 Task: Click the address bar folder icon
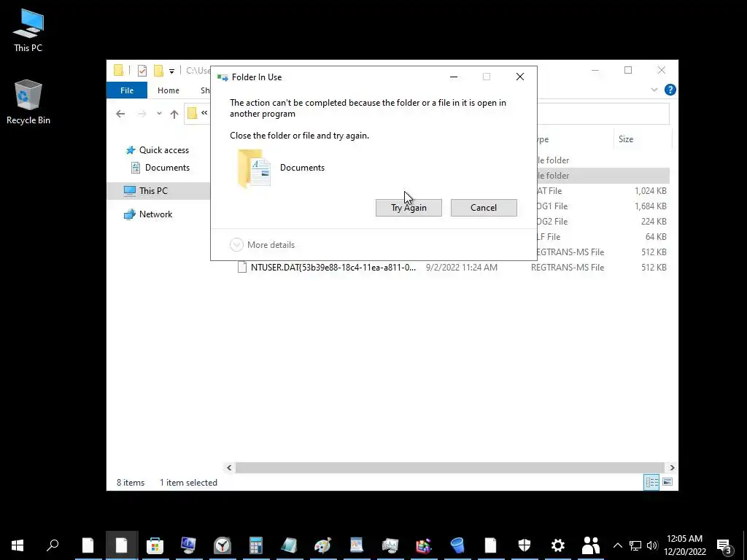[x=192, y=113]
